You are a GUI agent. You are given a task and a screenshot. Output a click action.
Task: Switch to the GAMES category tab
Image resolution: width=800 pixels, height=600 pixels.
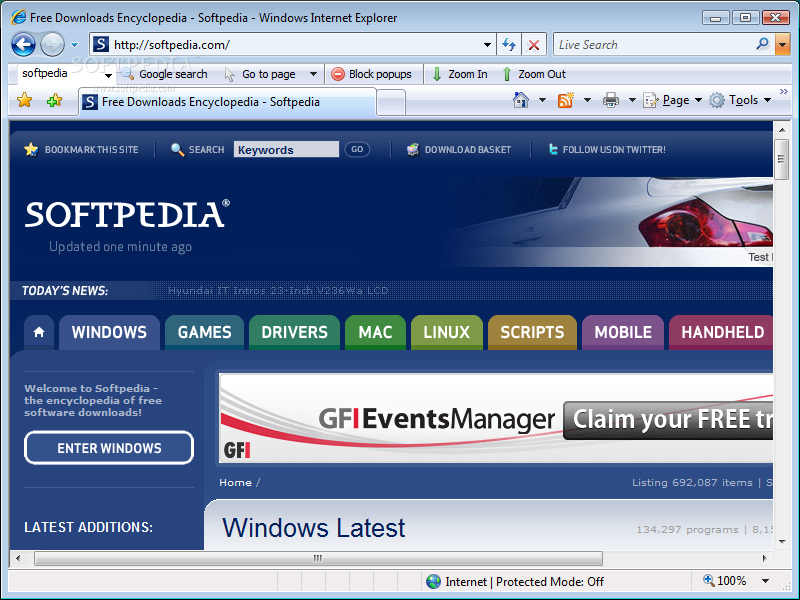tap(204, 332)
